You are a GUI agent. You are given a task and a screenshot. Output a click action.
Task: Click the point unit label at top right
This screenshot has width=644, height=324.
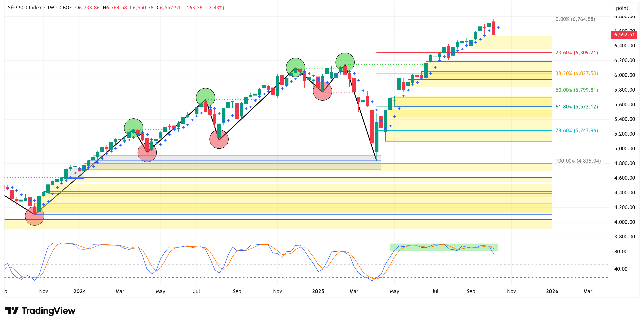[622, 8]
